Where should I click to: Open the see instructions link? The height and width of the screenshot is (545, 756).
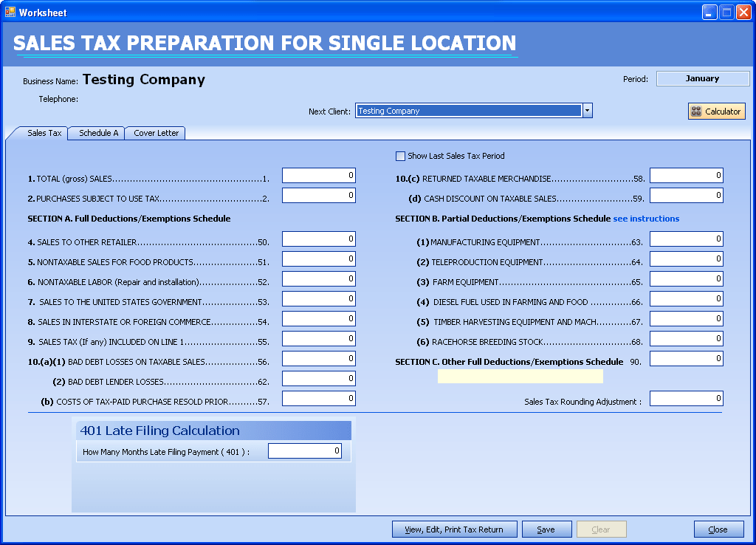646,219
